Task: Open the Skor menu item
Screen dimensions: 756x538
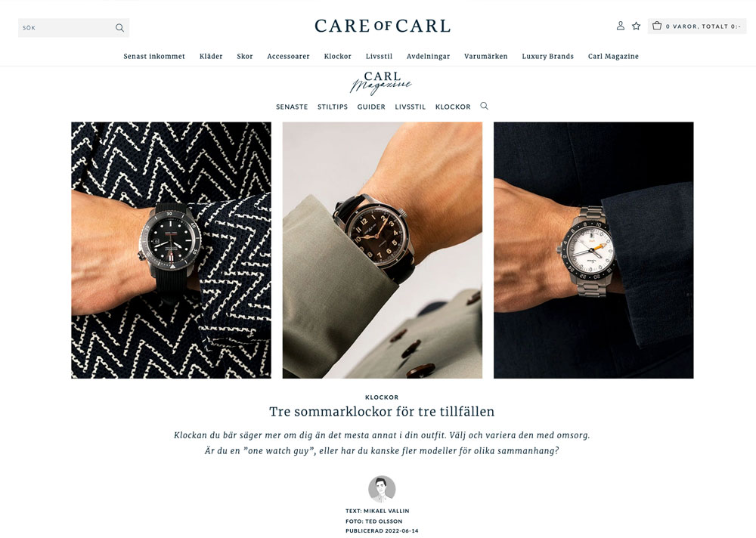Action: click(245, 57)
